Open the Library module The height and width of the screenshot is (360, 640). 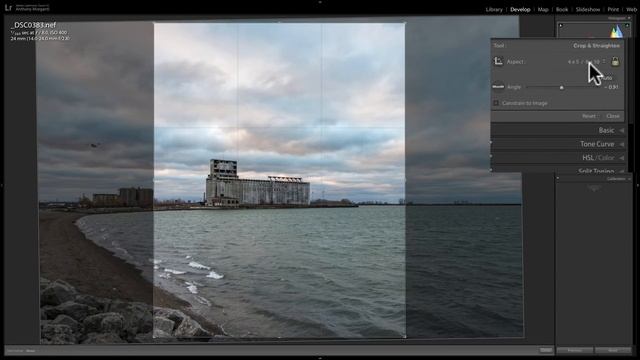[494, 9]
